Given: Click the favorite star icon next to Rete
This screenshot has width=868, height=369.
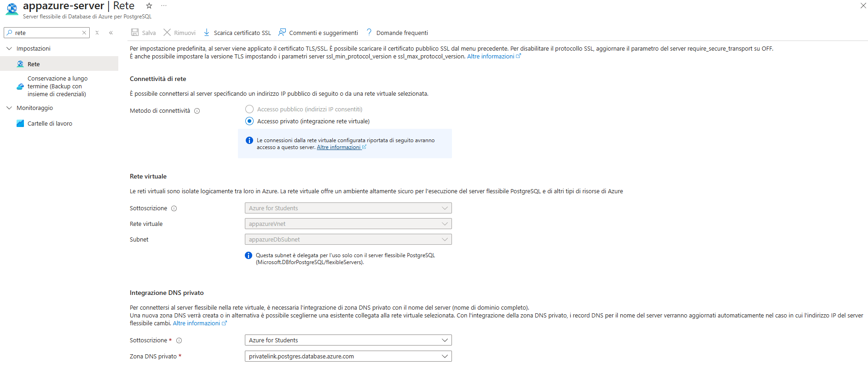Looking at the screenshot, I should click(x=149, y=6).
